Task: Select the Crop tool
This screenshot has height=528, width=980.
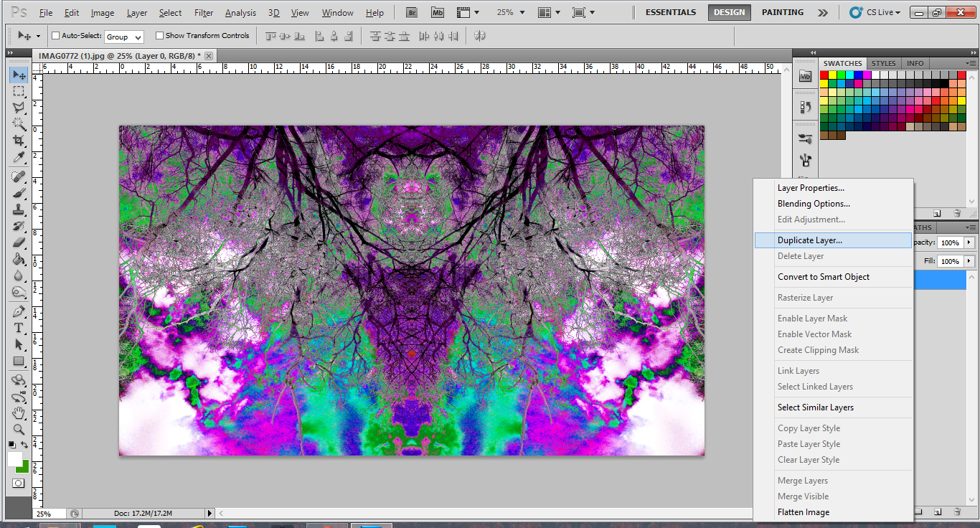Action: coord(19,141)
